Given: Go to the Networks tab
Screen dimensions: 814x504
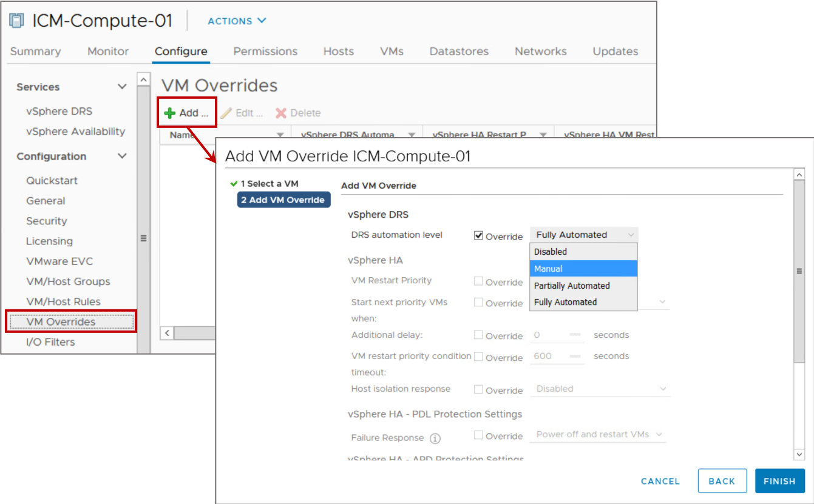Looking at the screenshot, I should (x=541, y=52).
